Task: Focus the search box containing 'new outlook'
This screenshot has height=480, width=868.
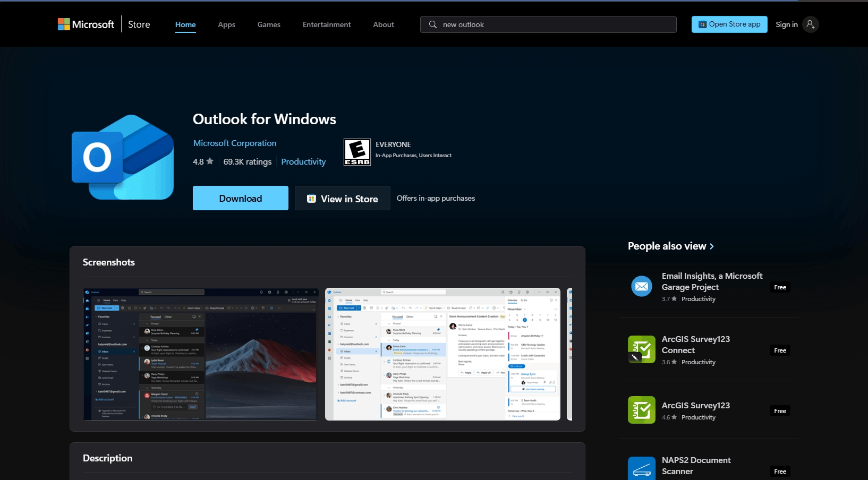Action: click(x=548, y=24)
